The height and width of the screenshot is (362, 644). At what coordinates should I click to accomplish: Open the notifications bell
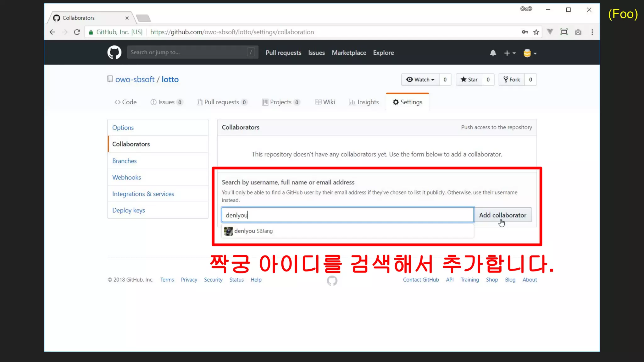[x=493, y=53]
